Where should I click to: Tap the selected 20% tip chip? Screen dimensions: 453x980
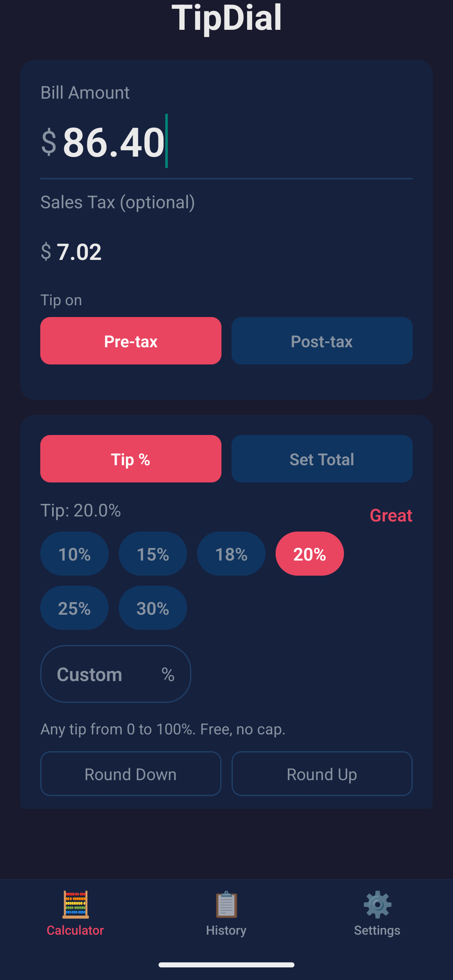click(x=310, y=554)
